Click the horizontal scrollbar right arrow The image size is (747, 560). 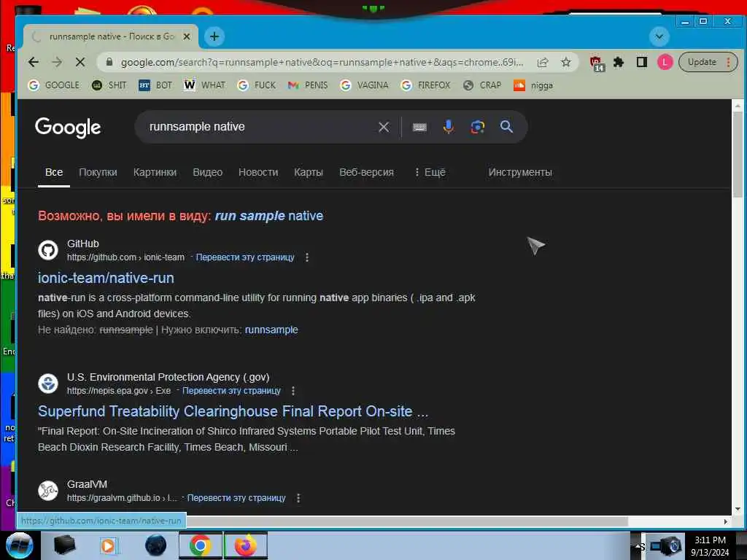(x=725, y=521)
